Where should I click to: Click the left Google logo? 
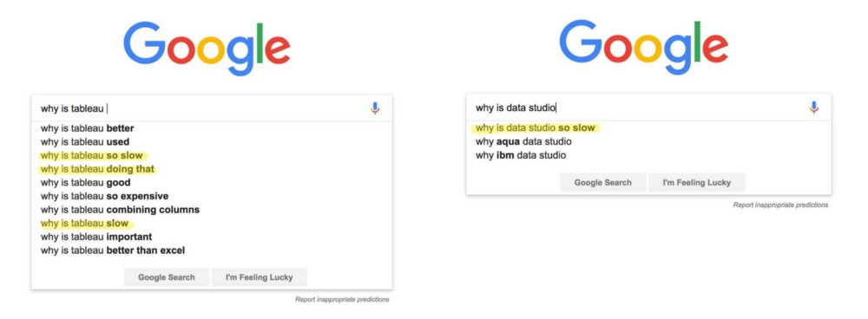click(x=207, y=48)
